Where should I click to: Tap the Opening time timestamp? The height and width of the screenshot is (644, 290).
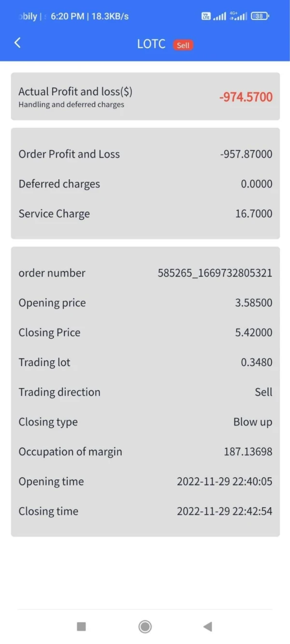[224, 482]
